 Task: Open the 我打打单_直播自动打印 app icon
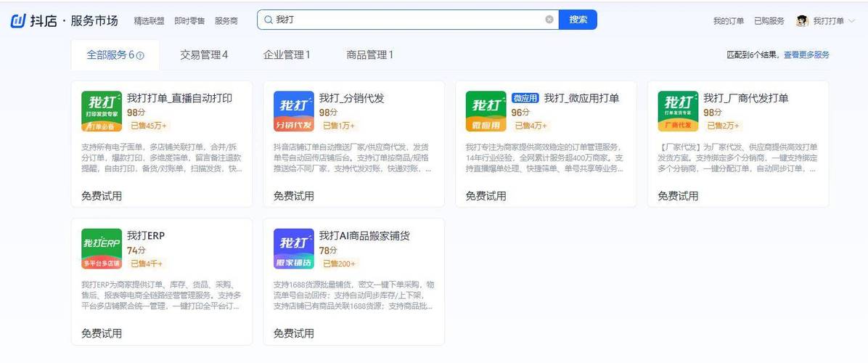pyautogui.click(x=102, y=111)
